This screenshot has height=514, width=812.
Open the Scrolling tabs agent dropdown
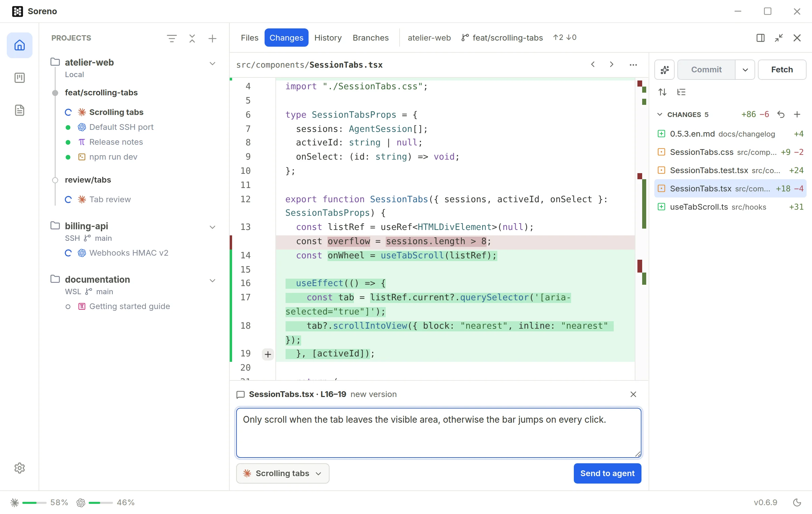283,473
